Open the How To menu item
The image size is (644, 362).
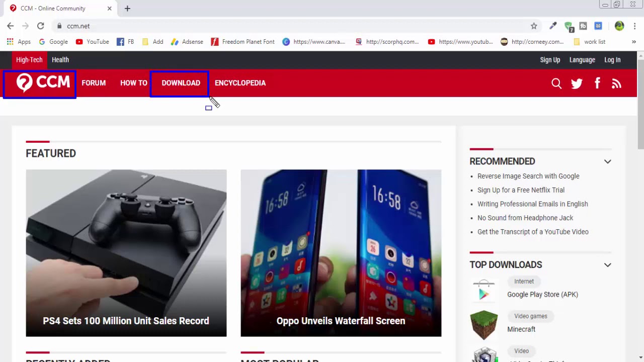(x=134, y=83)
